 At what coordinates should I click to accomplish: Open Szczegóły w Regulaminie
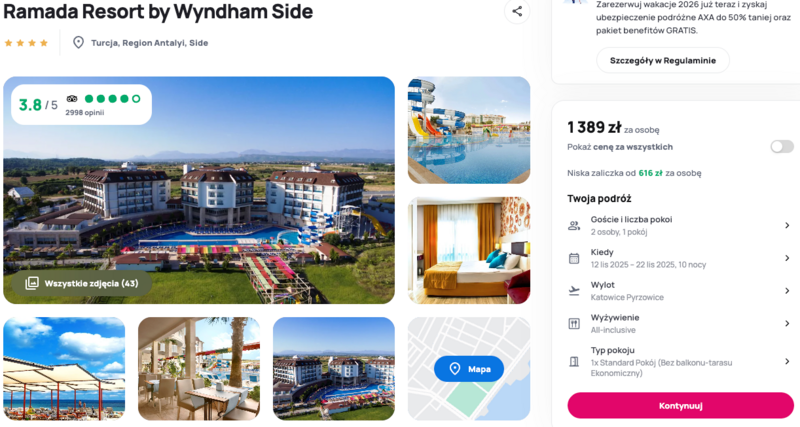pos(663,60)
